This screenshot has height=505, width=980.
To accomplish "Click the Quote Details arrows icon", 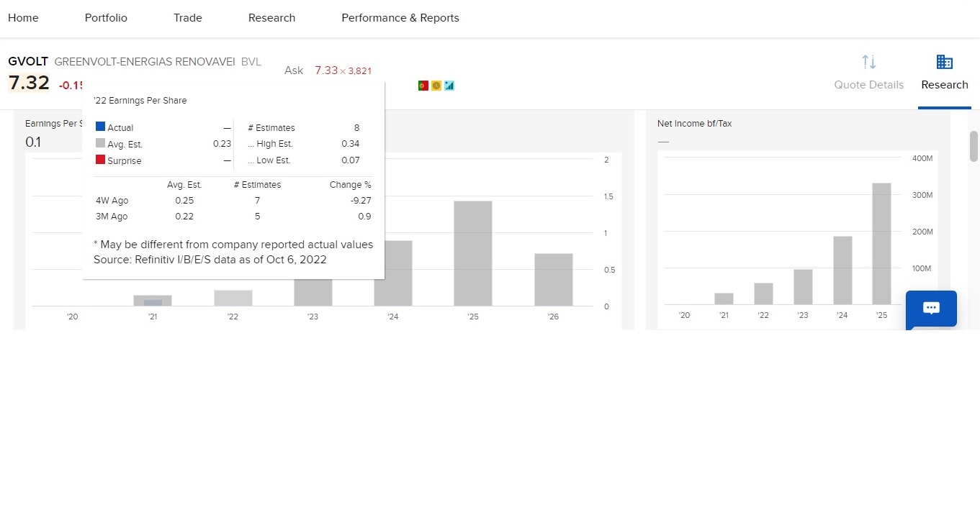I will [x=869, y=62].
